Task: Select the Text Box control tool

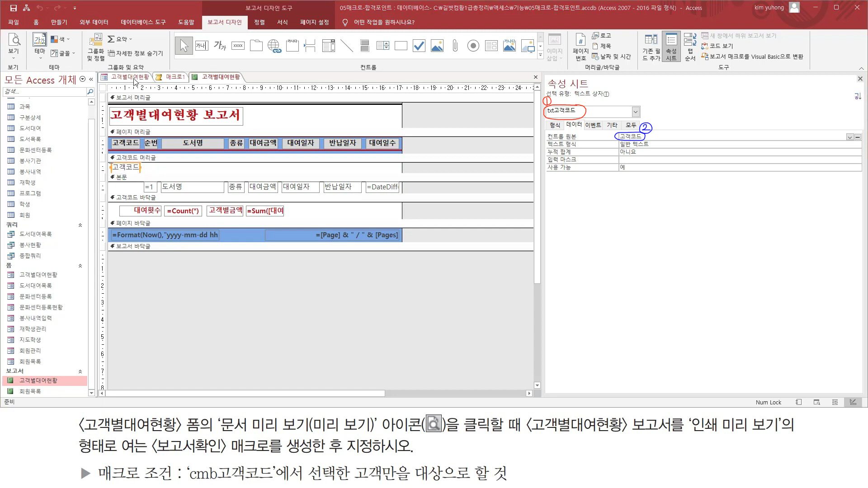Action: (x=202, y=46)
